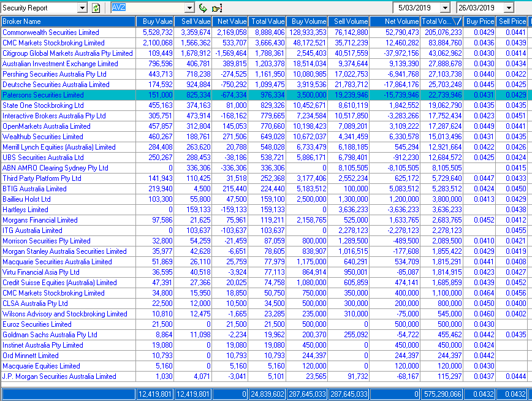Select Macquarie Securities Australia Limited broker
532x401 pixels.
click(x=57, y=262)
